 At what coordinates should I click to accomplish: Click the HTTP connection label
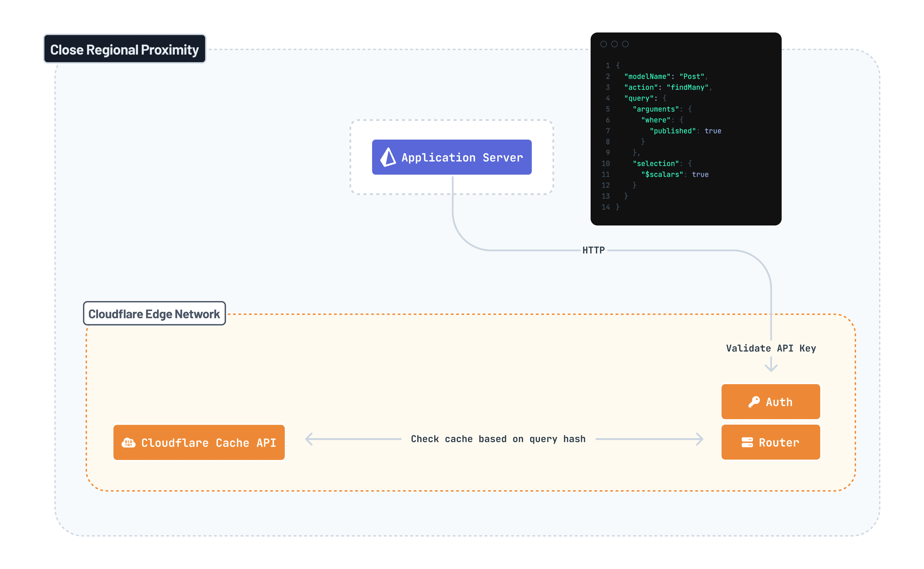pos(593,250)
